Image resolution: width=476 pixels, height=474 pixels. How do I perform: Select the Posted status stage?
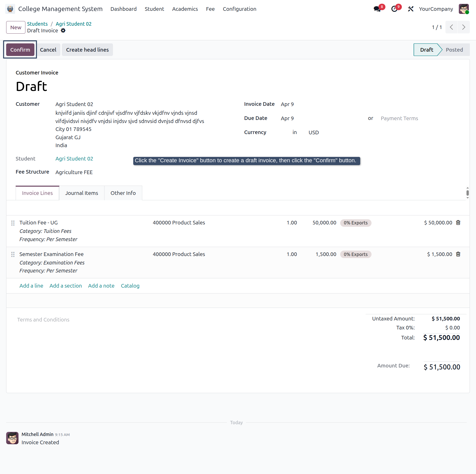pyautogui.click(x=454, y=50)
